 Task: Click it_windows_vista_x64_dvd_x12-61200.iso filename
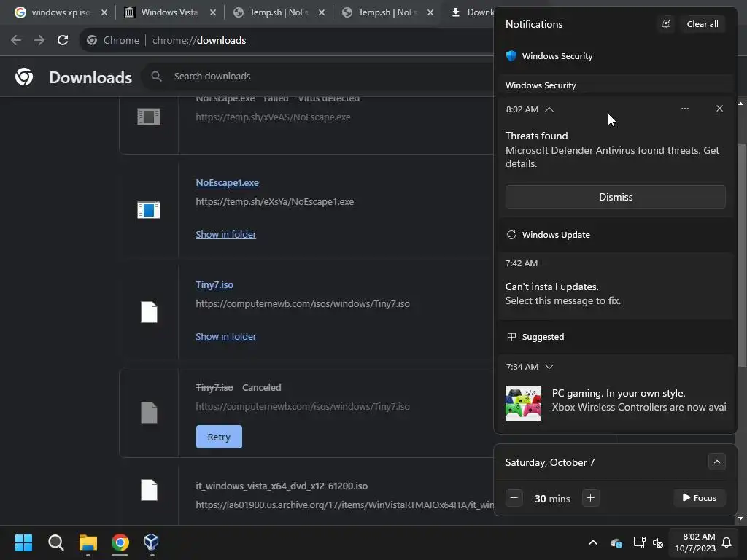pyautogui.click(x=282, y=486)
